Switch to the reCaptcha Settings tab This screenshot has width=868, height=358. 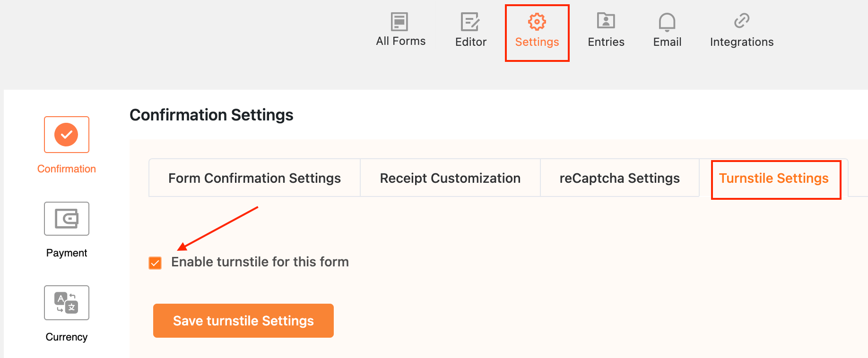(x=619, y=178)
